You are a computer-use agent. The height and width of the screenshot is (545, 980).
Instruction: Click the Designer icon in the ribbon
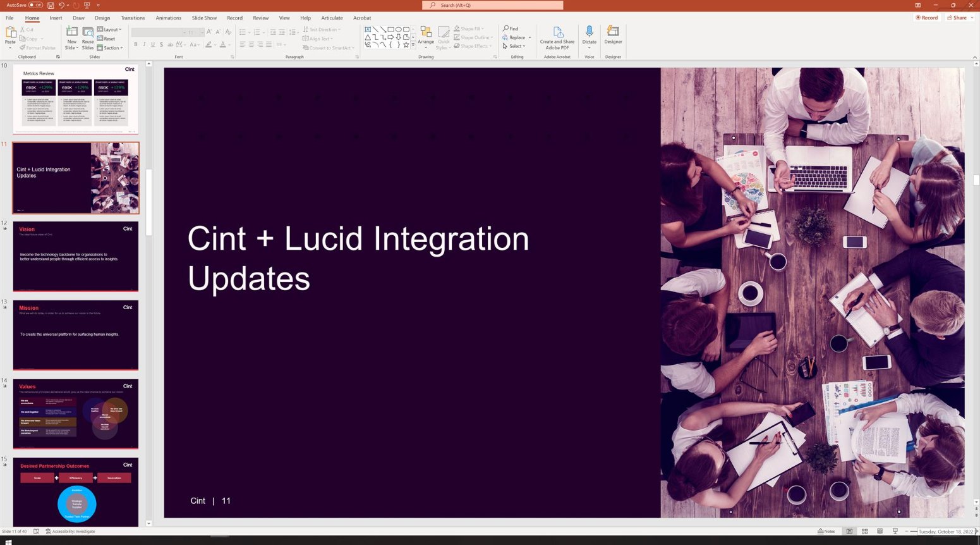[x=613, y=35]
